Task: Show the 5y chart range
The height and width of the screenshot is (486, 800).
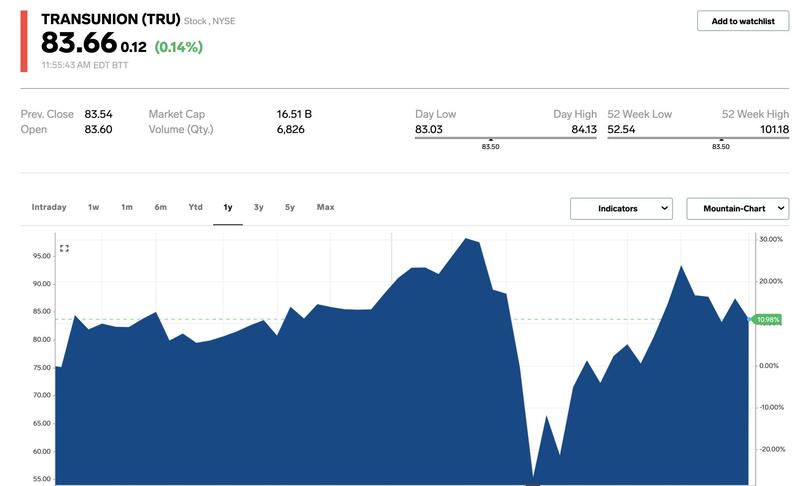Action: [289, 207]
